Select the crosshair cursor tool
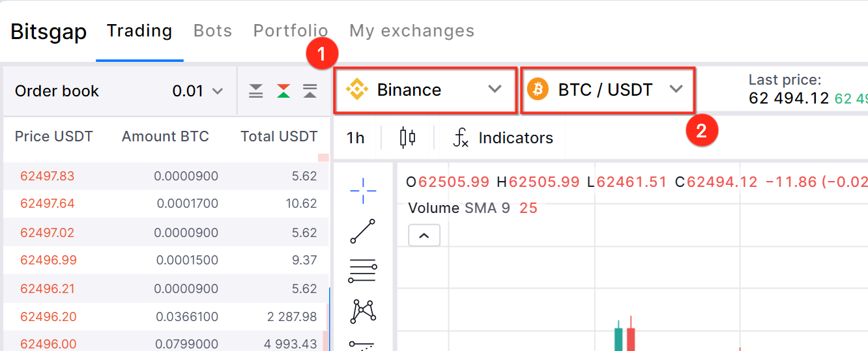 coord(363,190)
